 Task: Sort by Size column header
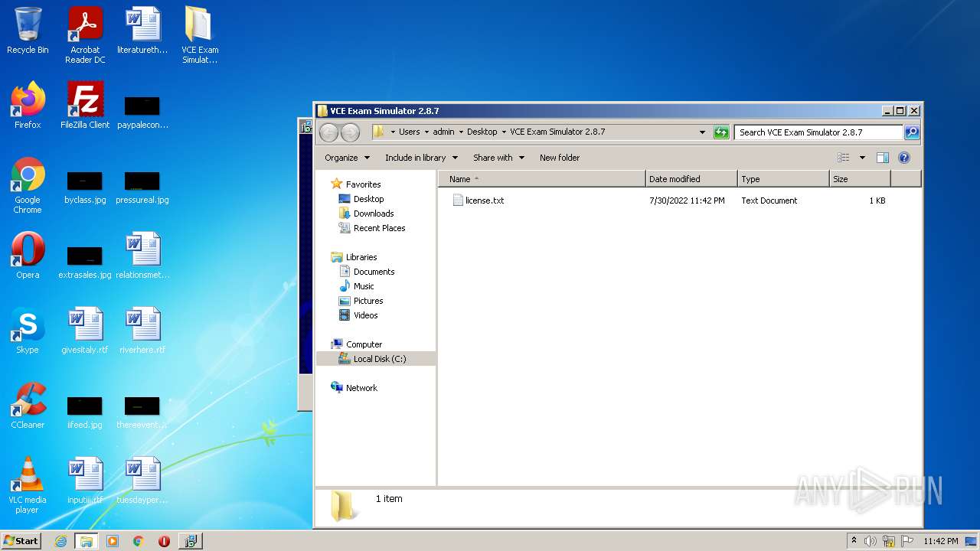[x=860, y=179]
